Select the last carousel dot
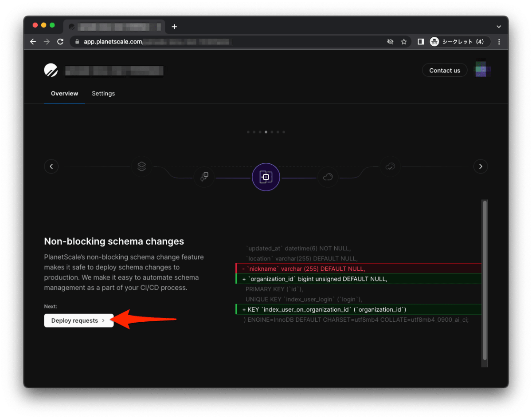The width and height of the screenshot is (532, 419). pyautogui.click(x=284, y=132)
